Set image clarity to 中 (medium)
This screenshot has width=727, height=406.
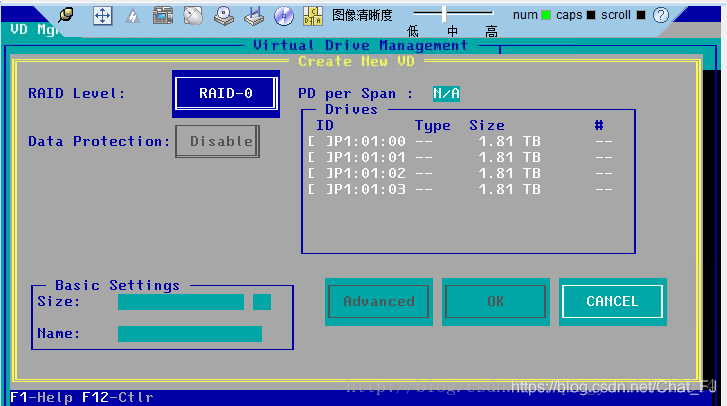pyautogui.click(x=453, y=32)
